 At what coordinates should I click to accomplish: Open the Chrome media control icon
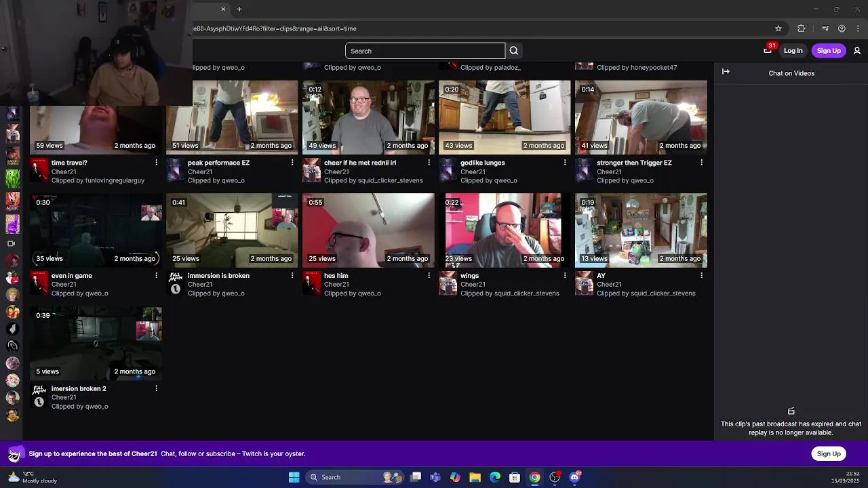[x=825, y=28]
